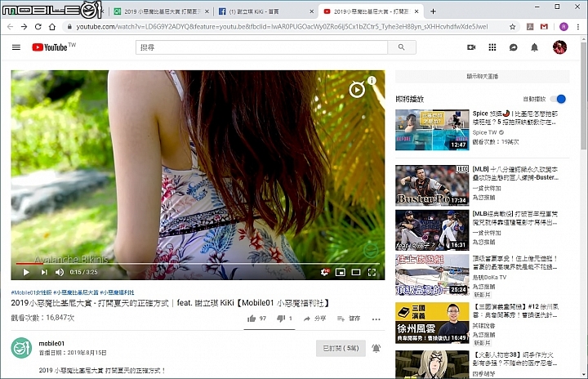Open a new browser tab
Screen dimensions: 588x379
(433, 11)
